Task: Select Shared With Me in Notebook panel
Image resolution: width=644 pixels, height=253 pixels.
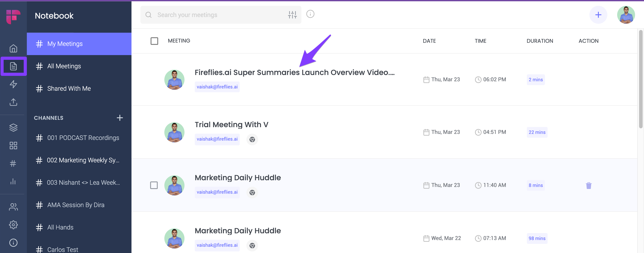Action: pyautogui.click(x=79, y=88)
